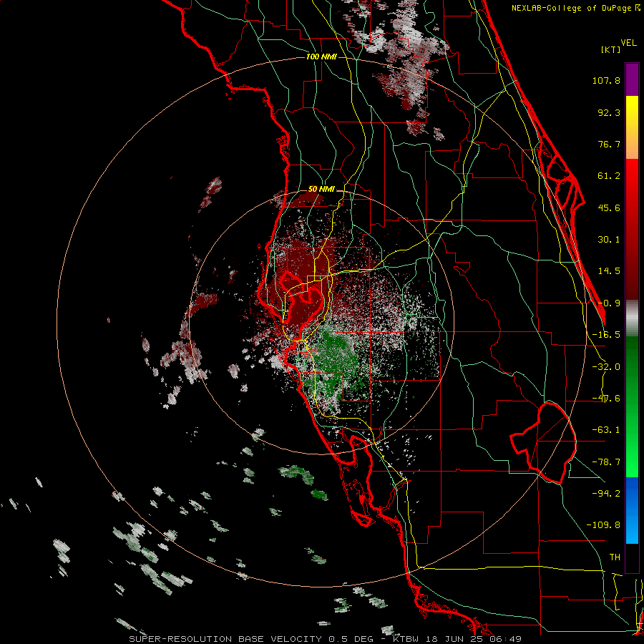
Task: Select the -63.1 legend value
Action: 606,430
